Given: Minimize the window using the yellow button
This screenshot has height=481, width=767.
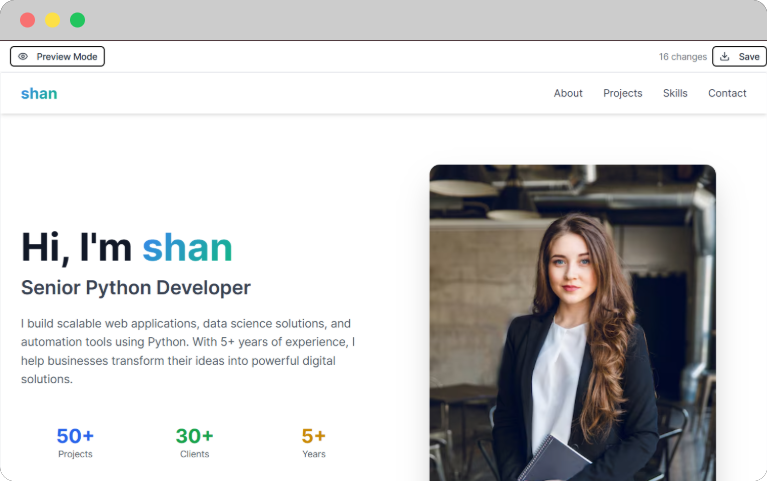Looking at the screenshot, I should pos(52,20).
